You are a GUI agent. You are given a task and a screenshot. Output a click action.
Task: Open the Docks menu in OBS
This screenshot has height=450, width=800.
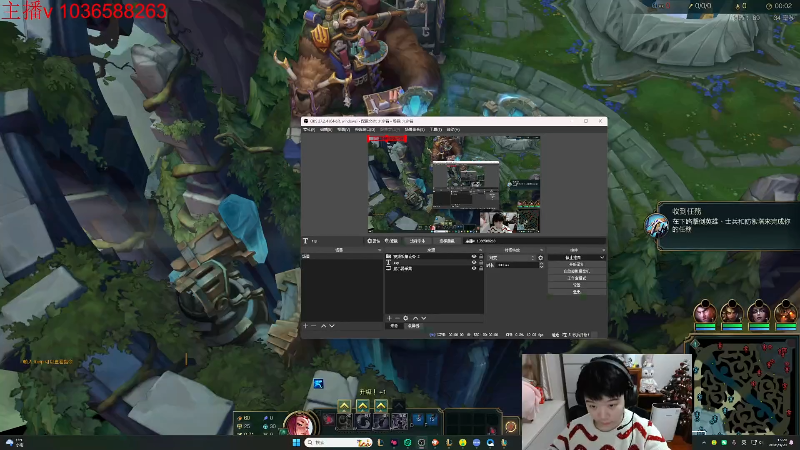365,130
